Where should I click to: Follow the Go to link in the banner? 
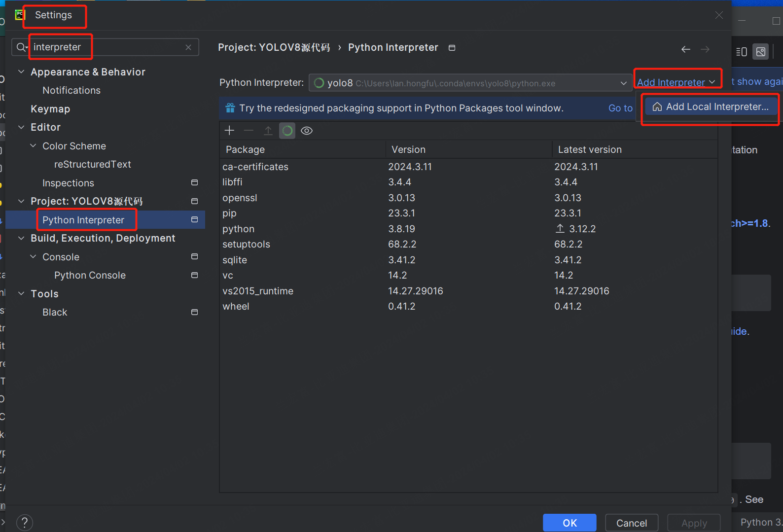(x=620, y=108)
